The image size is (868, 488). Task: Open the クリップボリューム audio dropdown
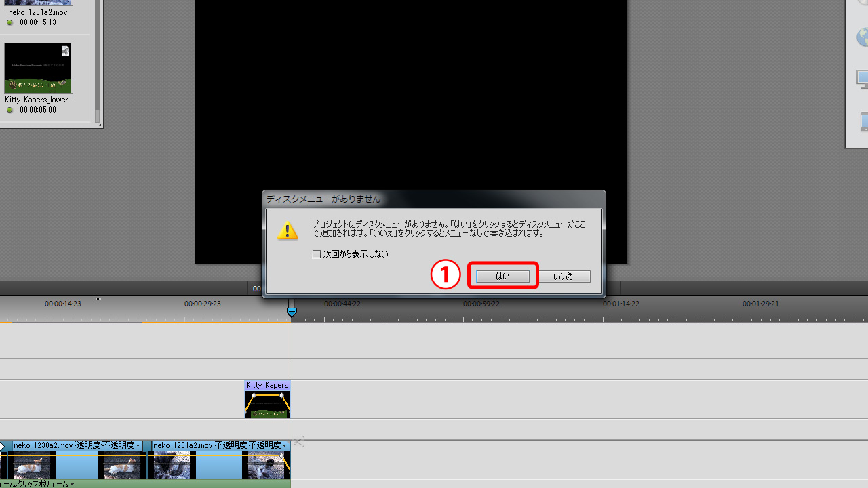pyautogui.click(x=72, y=484)
